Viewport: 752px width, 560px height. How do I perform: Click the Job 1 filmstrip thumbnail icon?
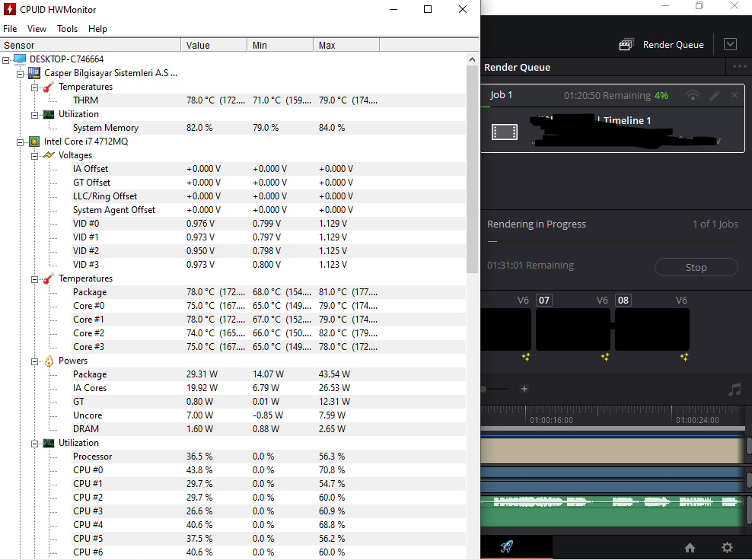point(505,132)
